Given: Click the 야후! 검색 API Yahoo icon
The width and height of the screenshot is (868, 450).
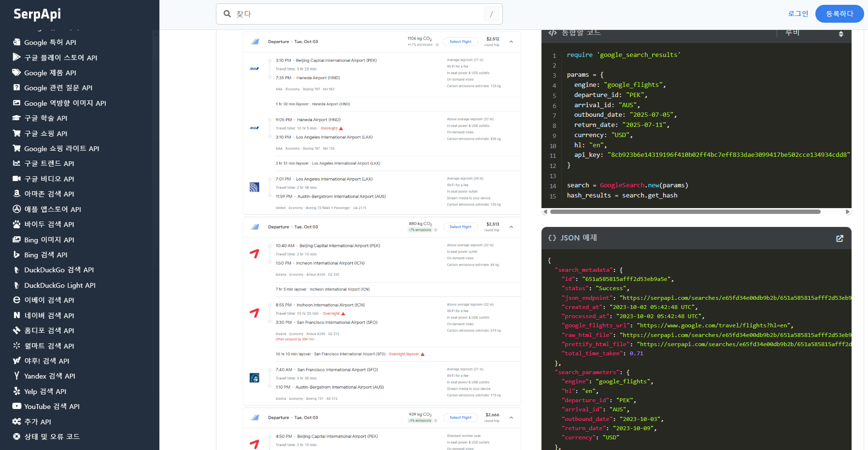Looking at the screenshot, I should click(x=16, y=361).
